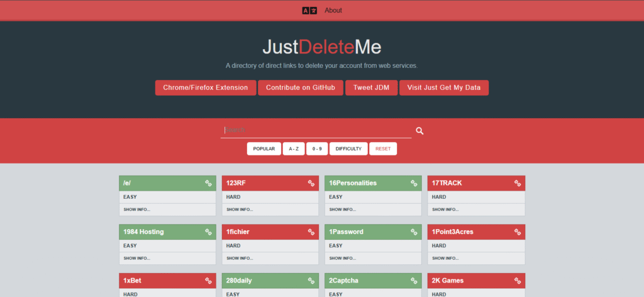Open the link icon on 1Password card

click(414, 232)
